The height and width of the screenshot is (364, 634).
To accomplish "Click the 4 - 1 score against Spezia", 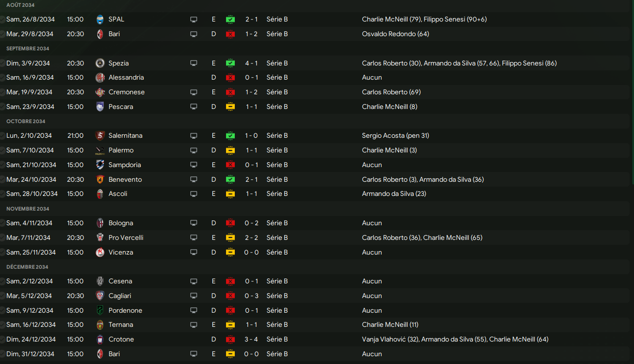I will 251,63.
